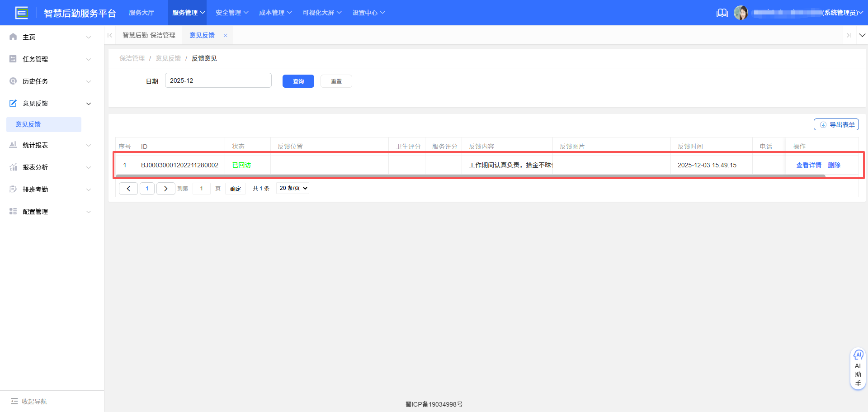Click the 查询 search button
Screen dimensions: 868x412
298,81
